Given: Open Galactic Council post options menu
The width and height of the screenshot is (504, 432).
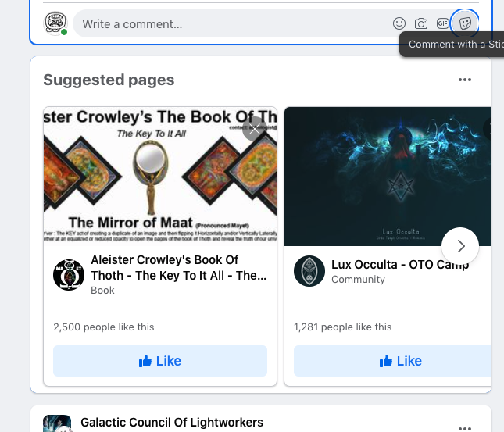Looking at the screenshot, I should (465, 428).
